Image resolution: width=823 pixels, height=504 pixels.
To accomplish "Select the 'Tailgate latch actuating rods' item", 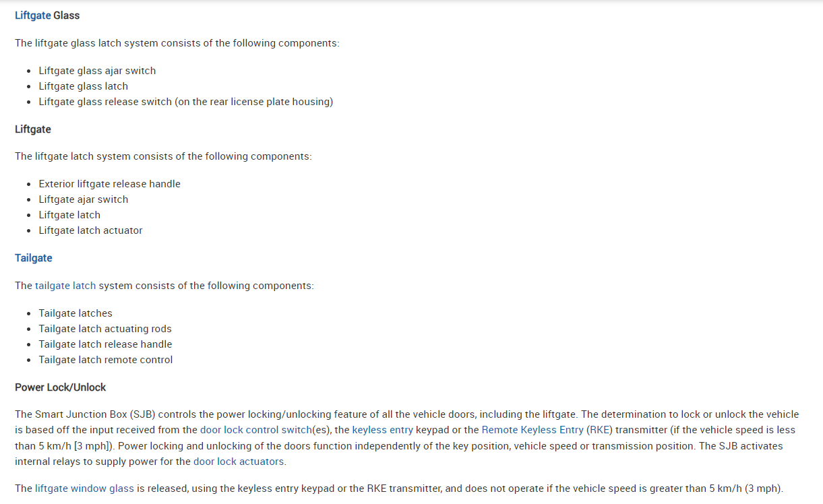I will click(105, 329).
